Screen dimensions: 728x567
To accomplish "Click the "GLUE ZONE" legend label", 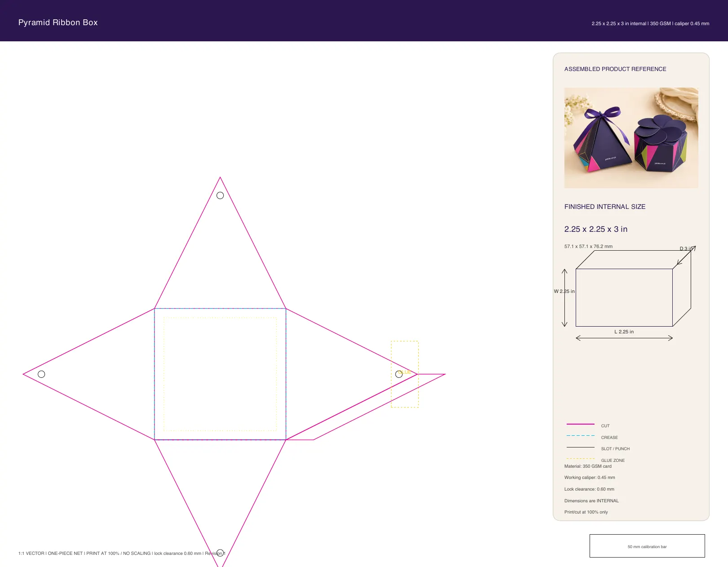I will click(613, 461).
